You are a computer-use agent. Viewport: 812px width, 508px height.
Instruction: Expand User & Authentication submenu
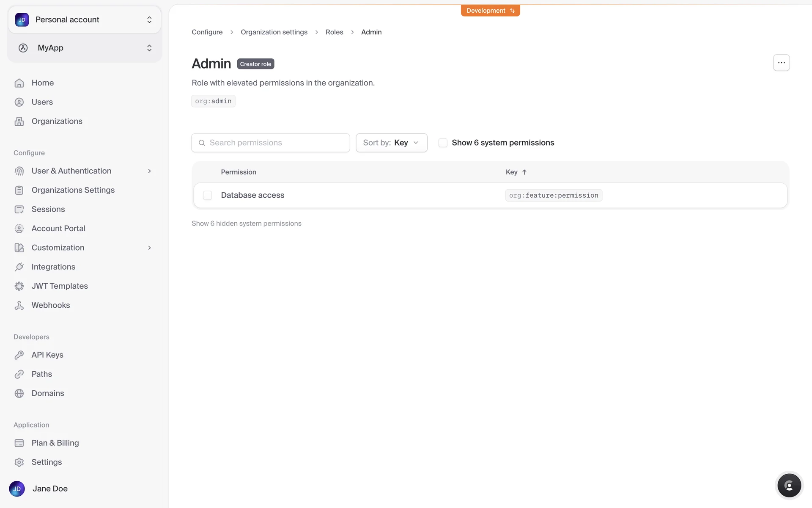(x=149, y=171)
